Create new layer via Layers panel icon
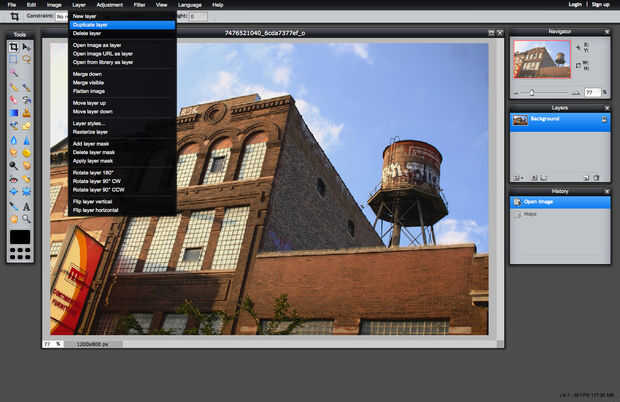This screenshot has width=620, height=402. pyautogui.click(x=587, y=178)
